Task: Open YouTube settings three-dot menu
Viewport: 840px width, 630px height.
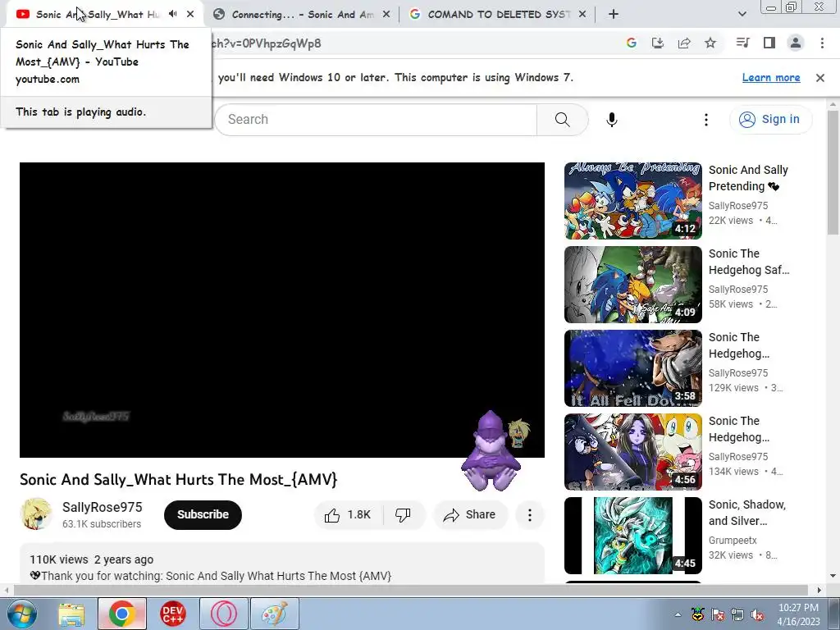Action: pyautogui.click(x=706, y=120)
